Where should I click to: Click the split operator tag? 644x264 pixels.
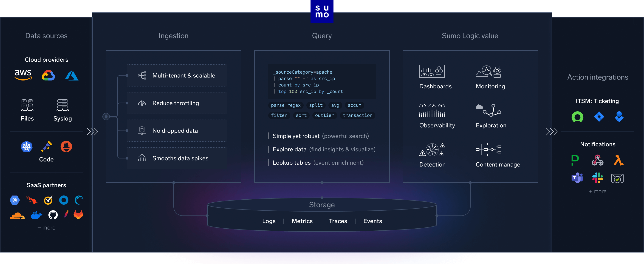point(316,105)
